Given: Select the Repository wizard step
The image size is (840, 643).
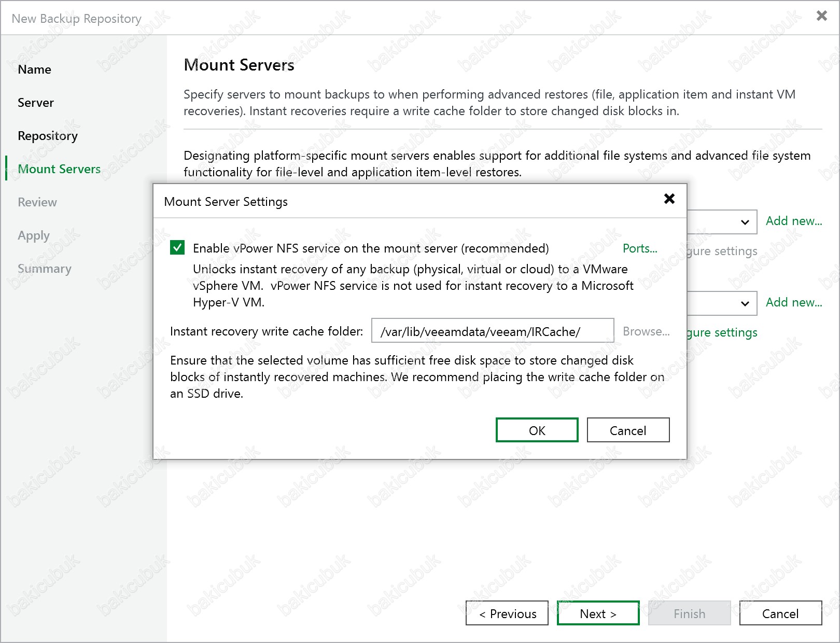Looking at the screenshot, I should [x=48, y=136].
